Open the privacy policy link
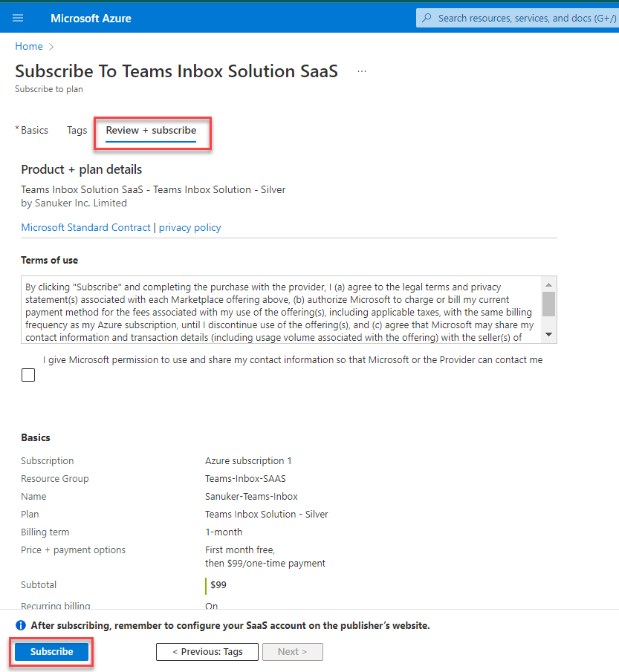Screen dimensions: 619x672 [190, 227]
